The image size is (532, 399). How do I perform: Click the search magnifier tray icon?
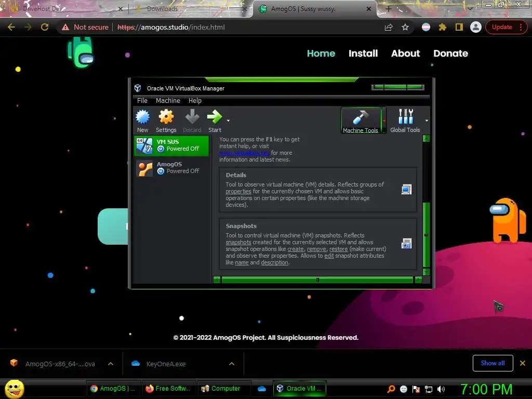[x=391, y=389]
